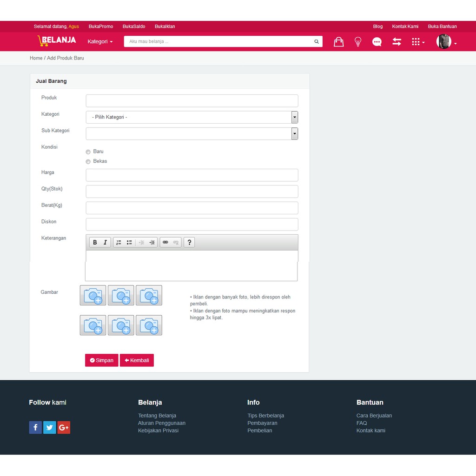476x476 pixels.
Task: Focus the Berat(Kg) input field
Action: click(192, 208)
